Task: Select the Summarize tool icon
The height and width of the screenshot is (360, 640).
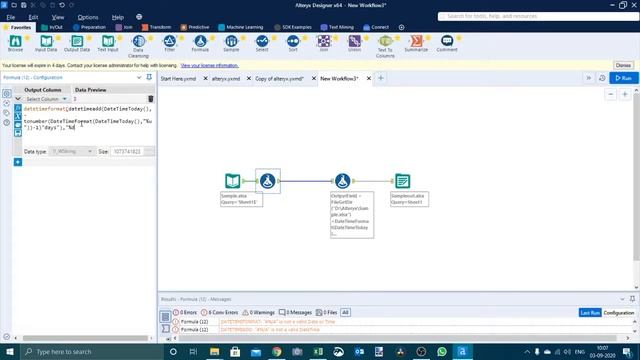Action: pyautogui.click(x=416, y=41)
